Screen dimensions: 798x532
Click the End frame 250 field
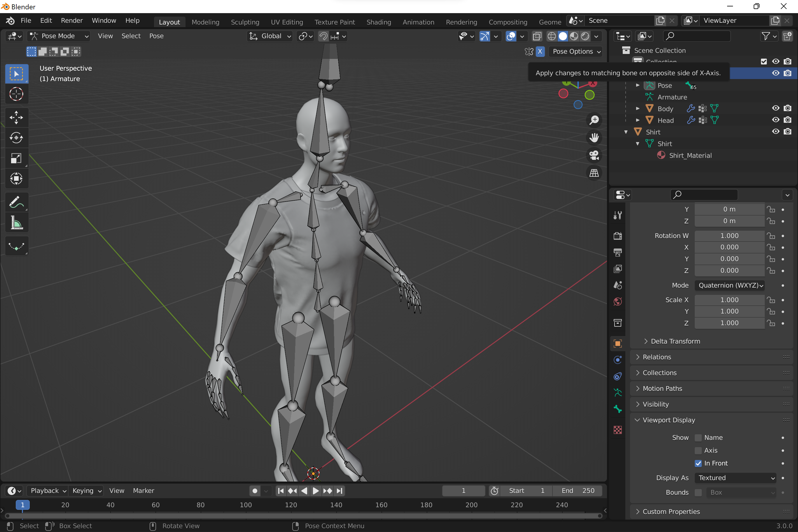577,491
